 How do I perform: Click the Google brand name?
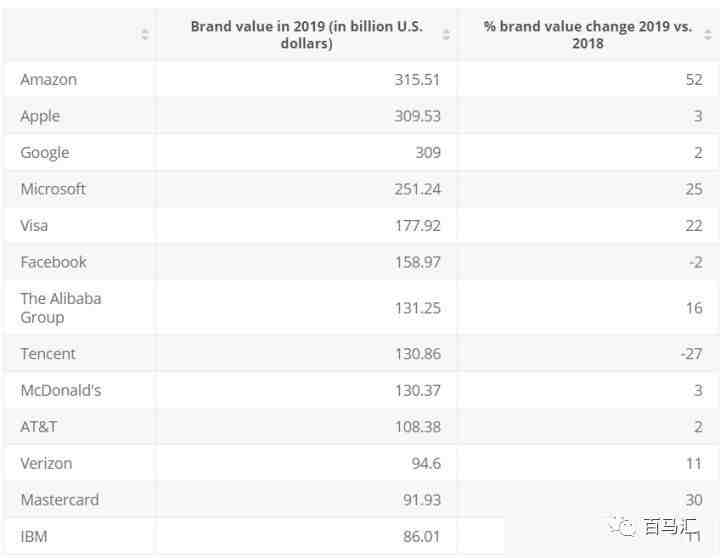pos(45,152)
